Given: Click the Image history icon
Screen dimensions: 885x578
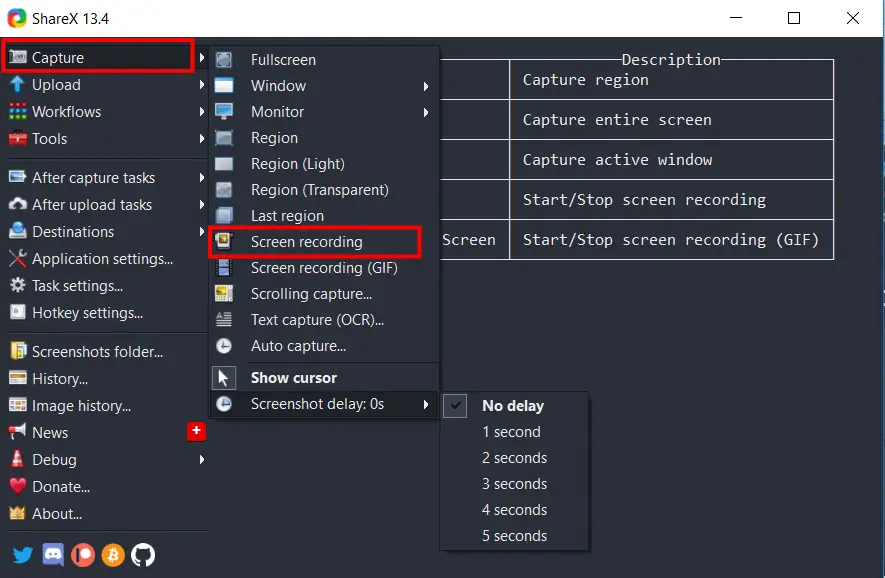Looking at the screenshot, I should [17, 405].
